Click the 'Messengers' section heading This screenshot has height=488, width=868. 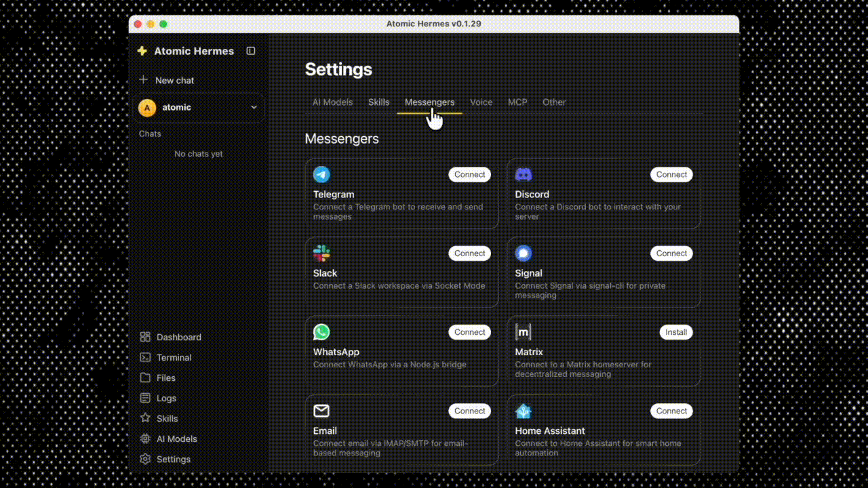click(x=342, y=138)
